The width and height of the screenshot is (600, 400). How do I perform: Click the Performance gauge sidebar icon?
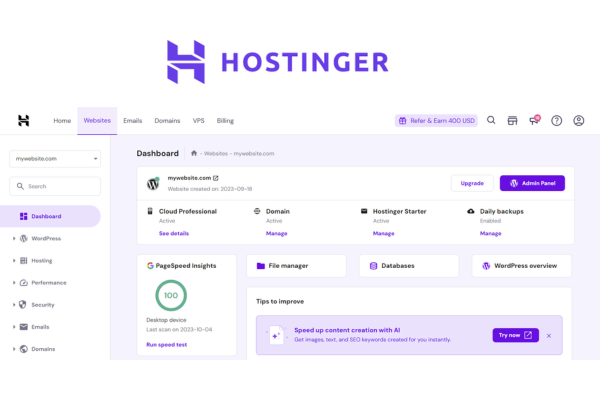coord(23,283)
